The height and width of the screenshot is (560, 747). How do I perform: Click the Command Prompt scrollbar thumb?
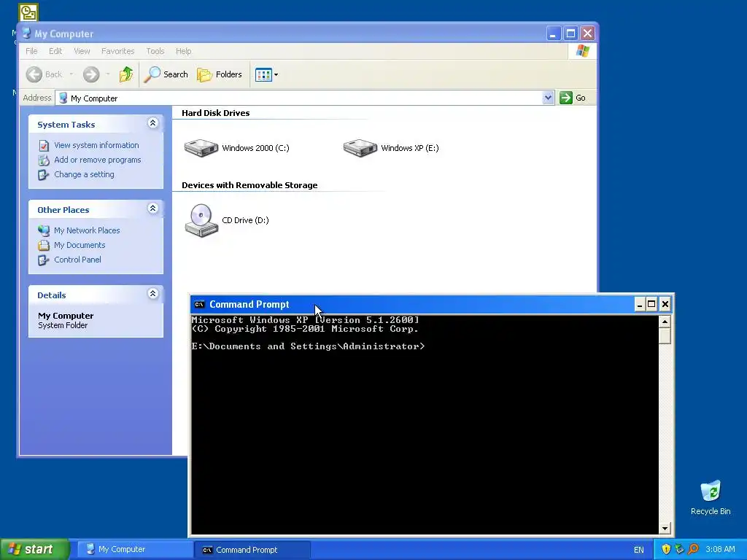coord(665,335)
